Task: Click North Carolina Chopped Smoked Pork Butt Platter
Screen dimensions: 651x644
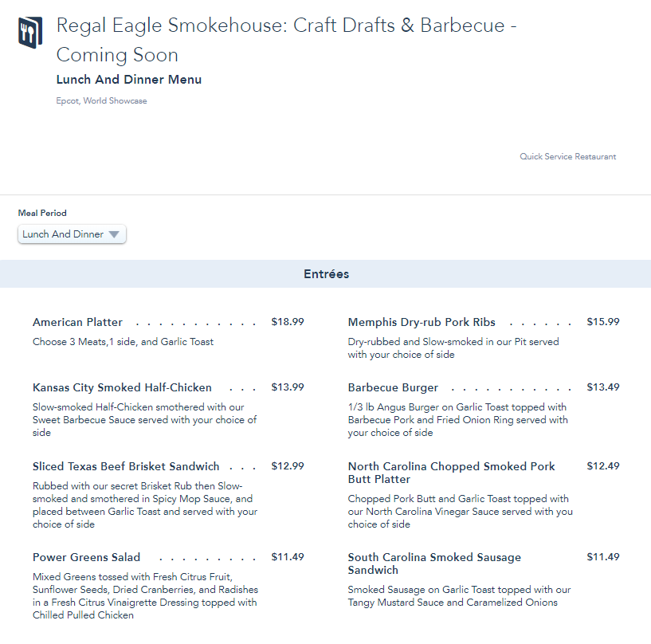Action: 451,473
